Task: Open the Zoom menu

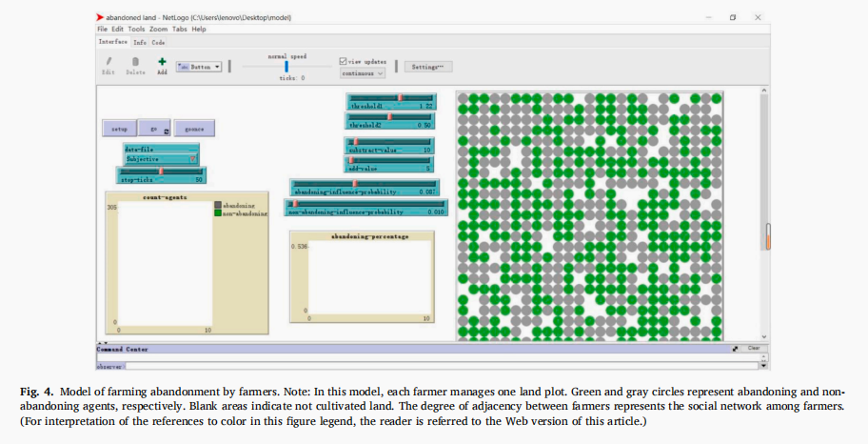Action: click(x=158, y=30)
